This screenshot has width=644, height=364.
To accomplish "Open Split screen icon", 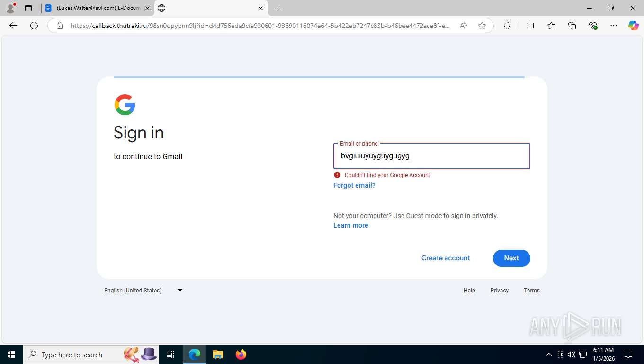I will click(x=530, y=26).
